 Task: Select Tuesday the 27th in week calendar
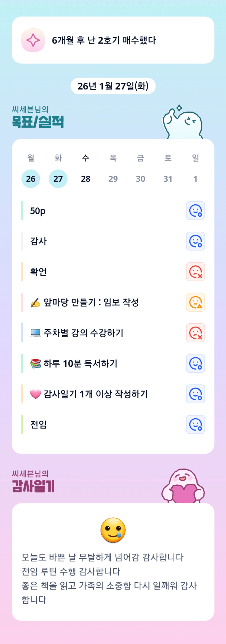pos(58,179)
